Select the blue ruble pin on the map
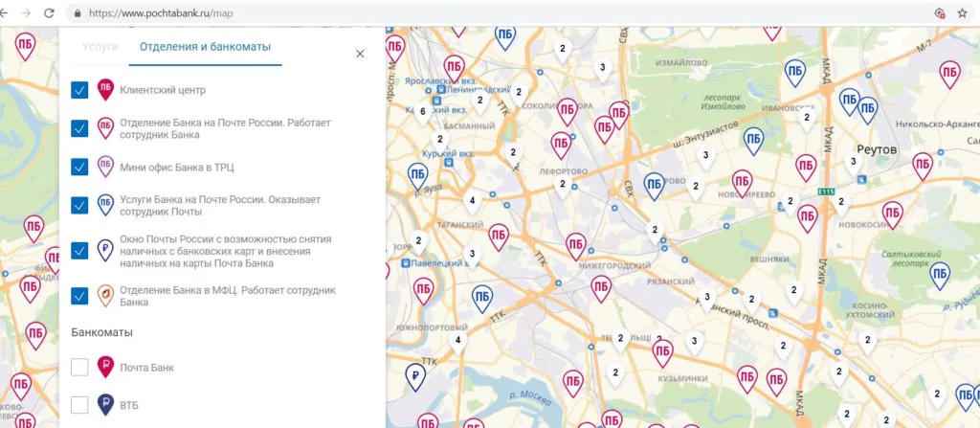 click(x=414, y=377)
